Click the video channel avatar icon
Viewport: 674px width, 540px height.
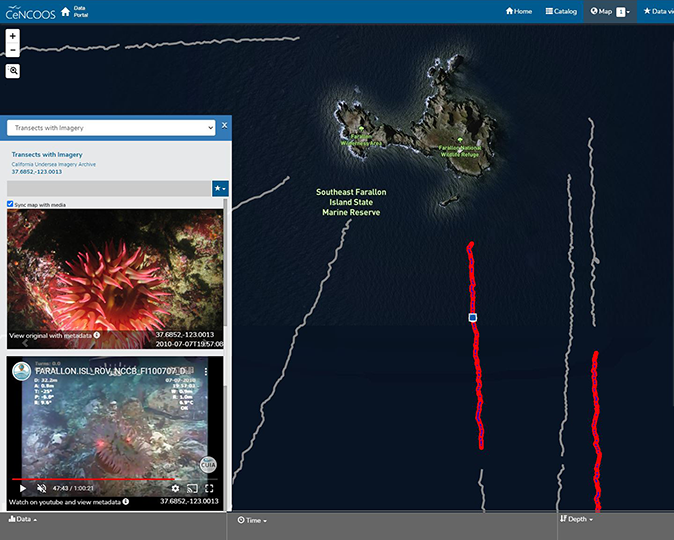(x=21, y=371)
